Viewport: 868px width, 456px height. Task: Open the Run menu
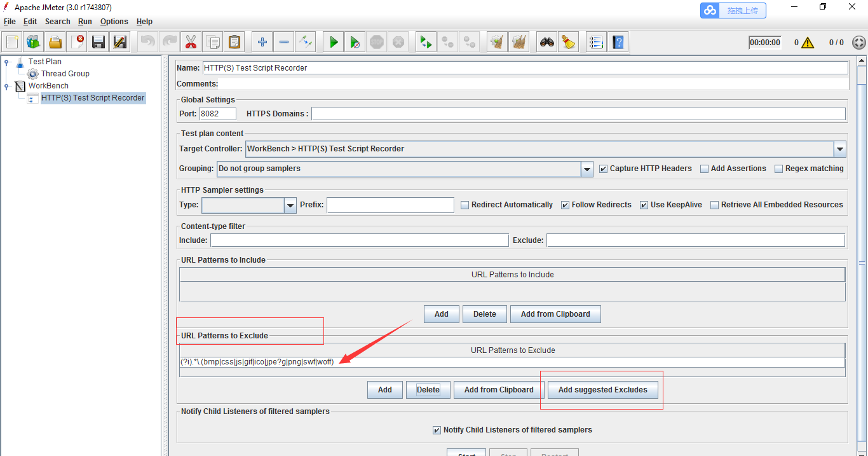[85, 22]
